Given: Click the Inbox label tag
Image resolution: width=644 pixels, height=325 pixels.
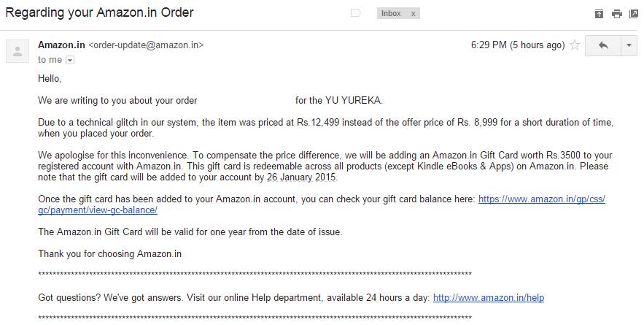Looking at the screenshot, I should point(391,13).
